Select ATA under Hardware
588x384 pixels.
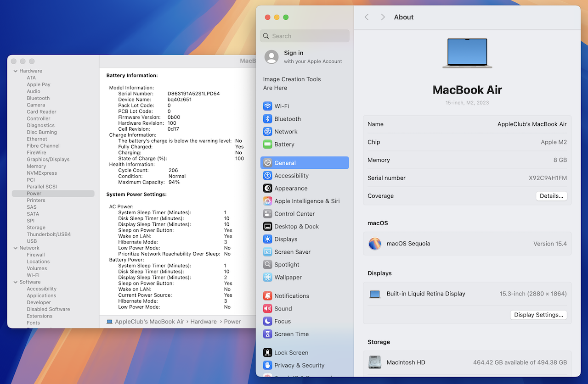tap(31, 78)
